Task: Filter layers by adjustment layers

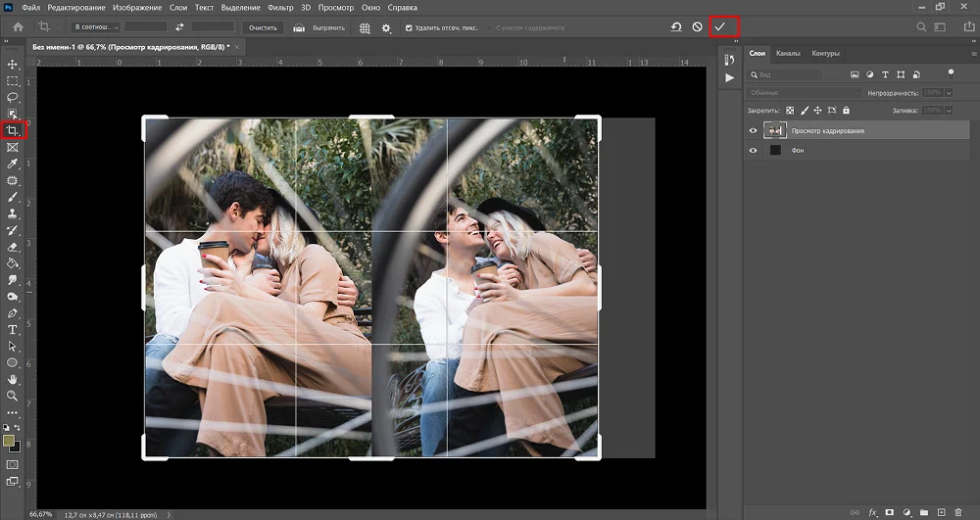Action: [x=869, y=74]
